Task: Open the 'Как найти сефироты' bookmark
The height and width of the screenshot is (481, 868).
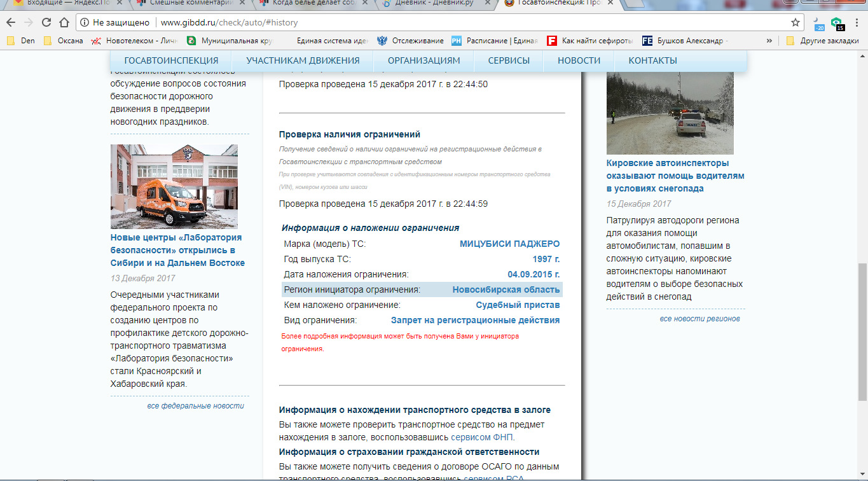Action: coord(590,41)
